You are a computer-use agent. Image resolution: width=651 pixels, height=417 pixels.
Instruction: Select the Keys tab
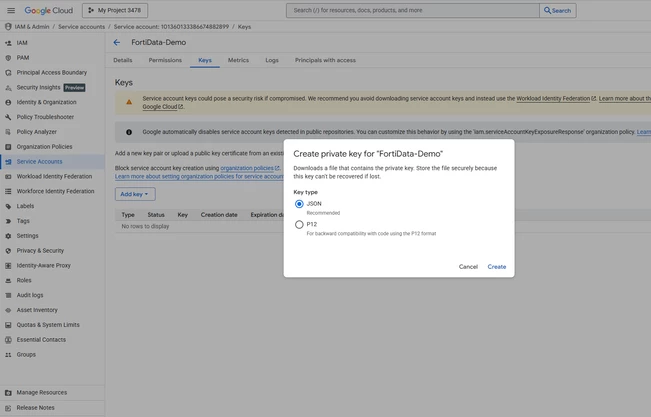(x=205, y=60)
